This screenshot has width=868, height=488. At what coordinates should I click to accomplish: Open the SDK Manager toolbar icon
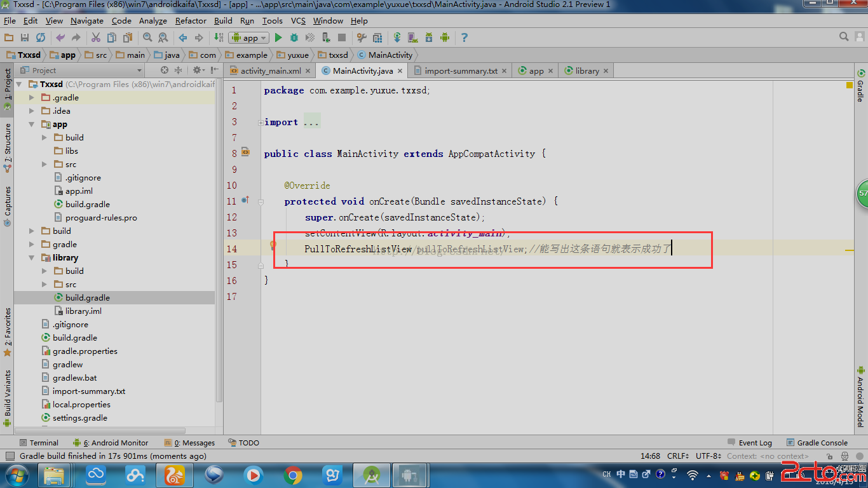tap(429, 38)
